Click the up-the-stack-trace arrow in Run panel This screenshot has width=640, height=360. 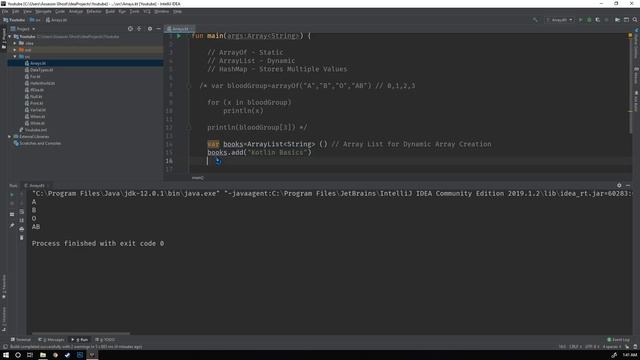click(22, 195)
